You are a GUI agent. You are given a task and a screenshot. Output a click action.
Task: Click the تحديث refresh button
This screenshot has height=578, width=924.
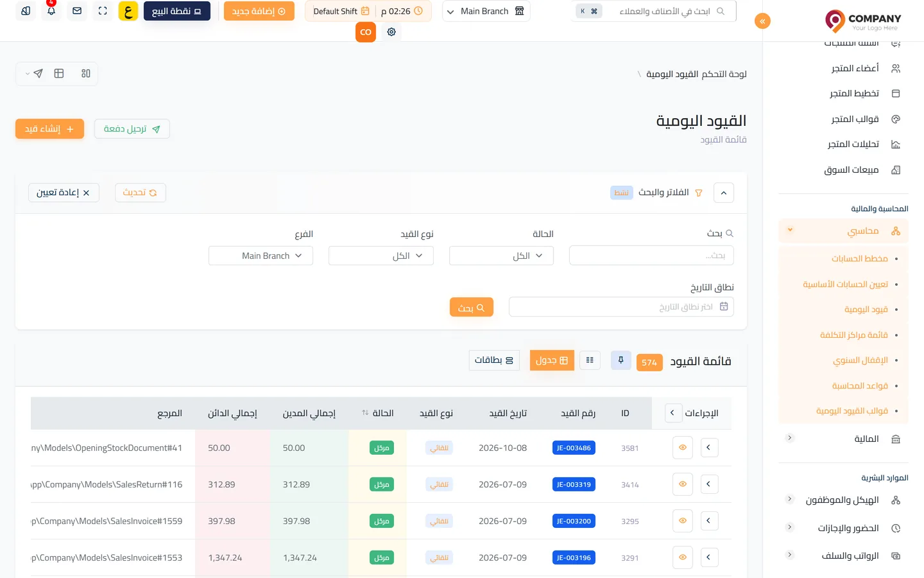[x=141, y=193]
